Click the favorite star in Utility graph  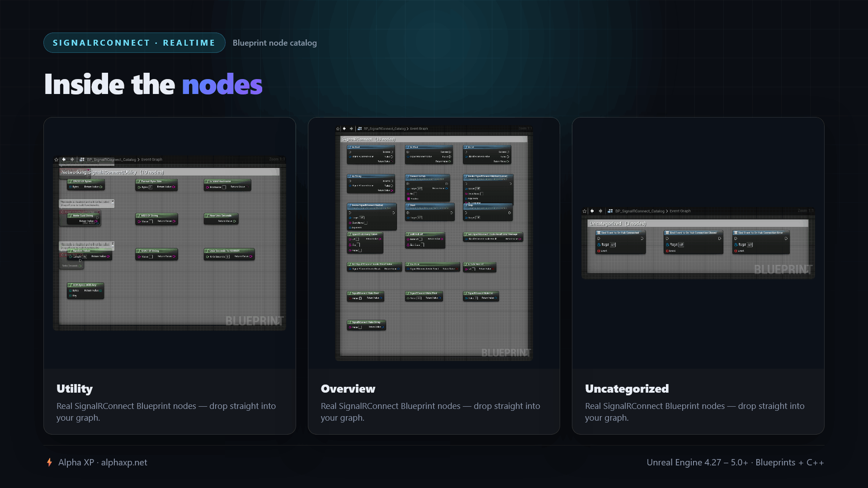[x=56, y=160]
